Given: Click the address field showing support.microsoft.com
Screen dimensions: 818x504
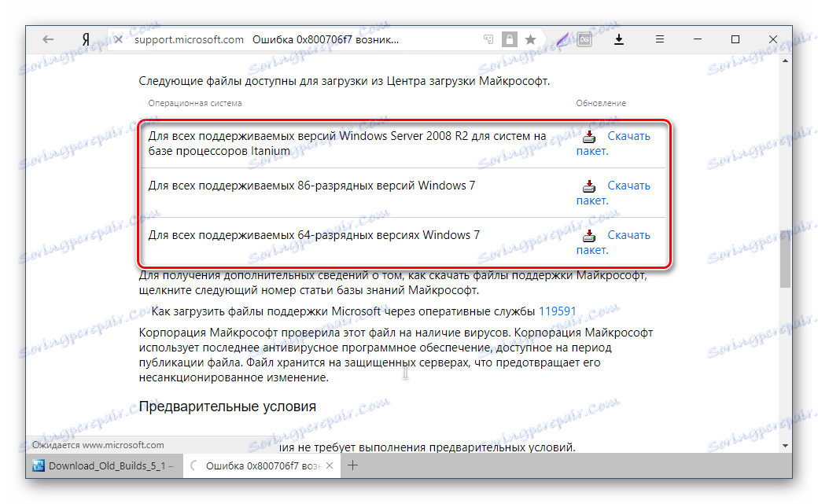Looking at the screenshot, I should pos(189,39).
